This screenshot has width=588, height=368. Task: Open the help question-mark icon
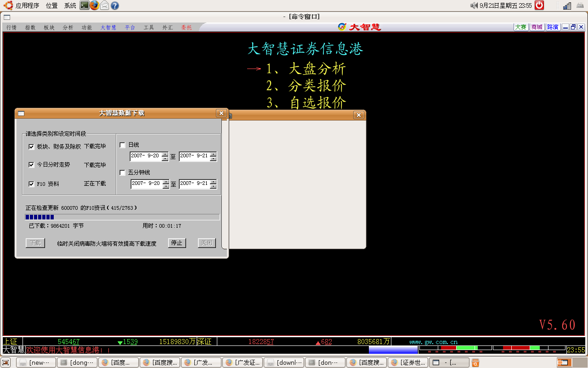pyautogui.click(x=115, y=6)
